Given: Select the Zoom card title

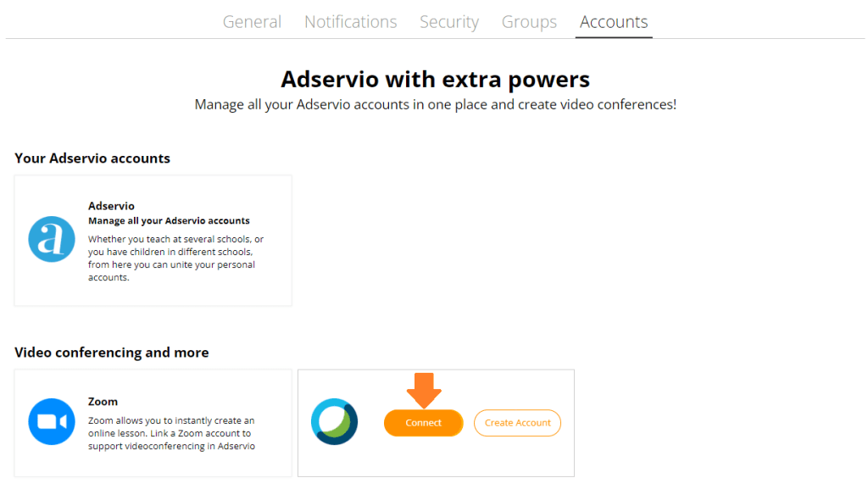Looking at the screenshot, I should point(103,402).
